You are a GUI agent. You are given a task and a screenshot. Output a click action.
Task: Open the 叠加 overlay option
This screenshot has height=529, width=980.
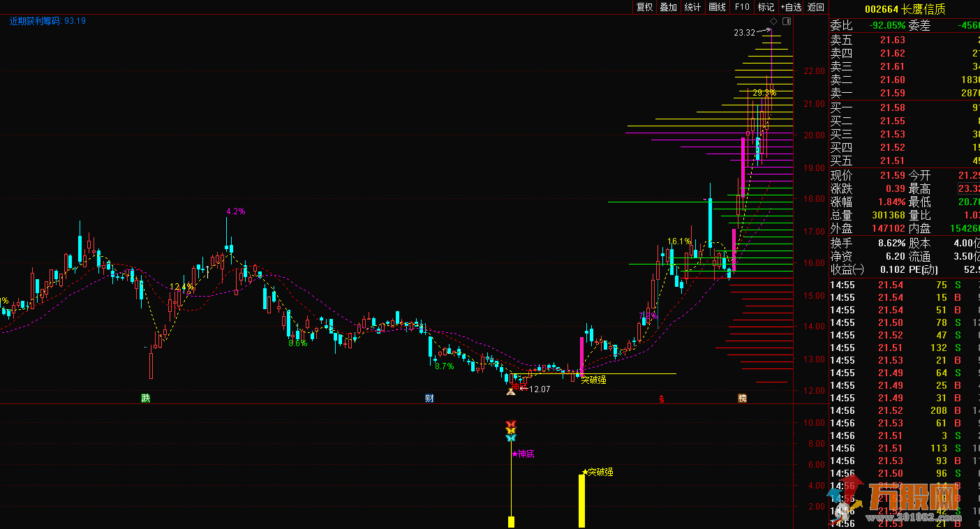(x=668, y=7)
